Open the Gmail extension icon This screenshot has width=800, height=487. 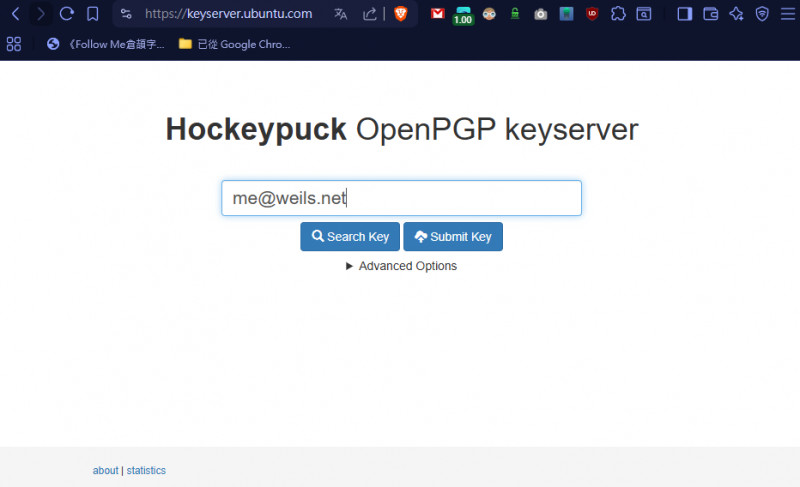pos(438,14)
